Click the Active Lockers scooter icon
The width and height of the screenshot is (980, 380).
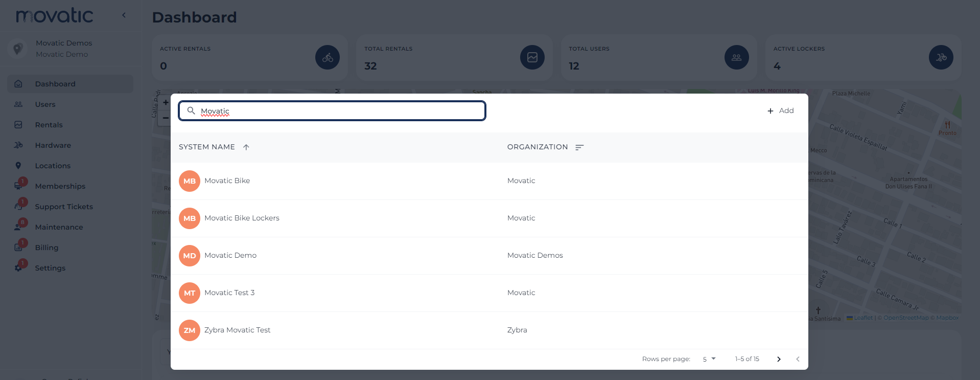click(x=941, y=58)
